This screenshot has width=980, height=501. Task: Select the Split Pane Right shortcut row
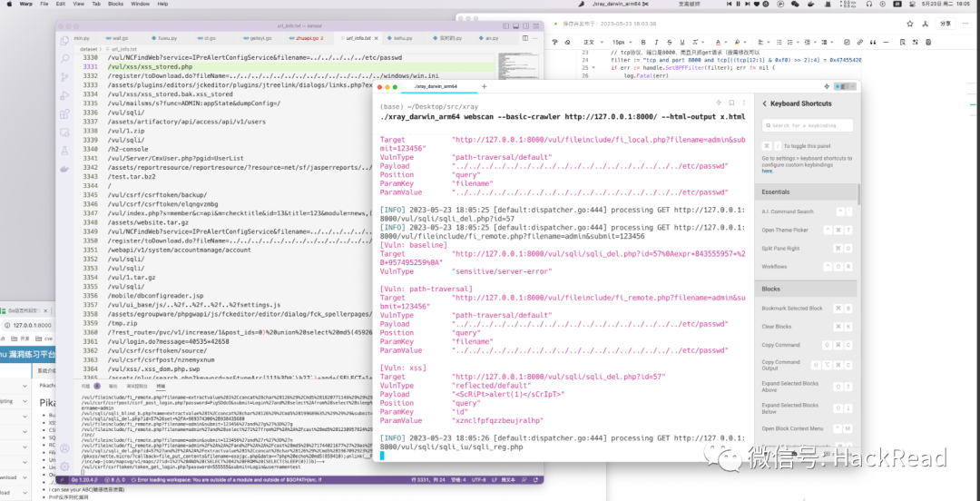pyautogui.click(x=807, y=249)
